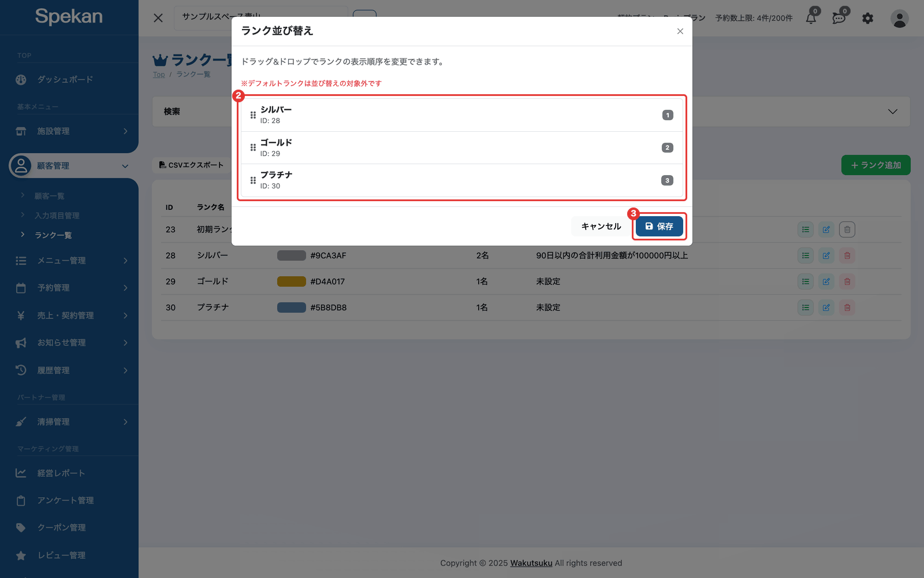
Task: Click the Spekan logo
Action: 69,16
